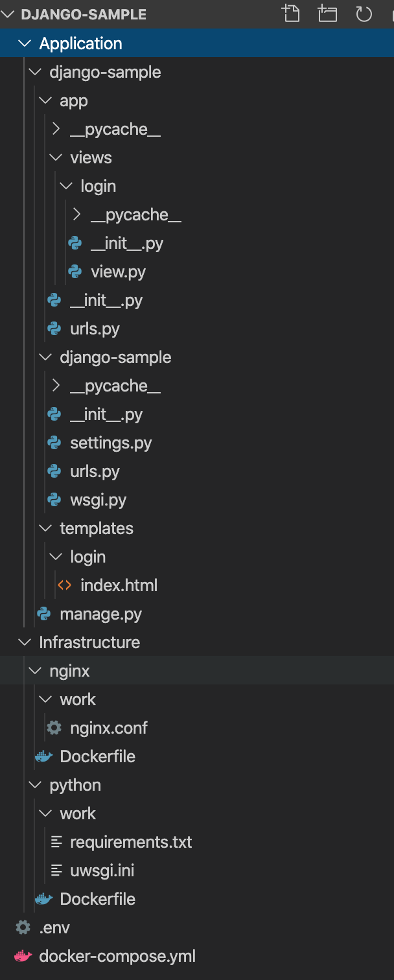Expand the __pycache__ folder under app
Image resolution: width=394 pixels, height=980 pixels.
(x=56, y=129)
